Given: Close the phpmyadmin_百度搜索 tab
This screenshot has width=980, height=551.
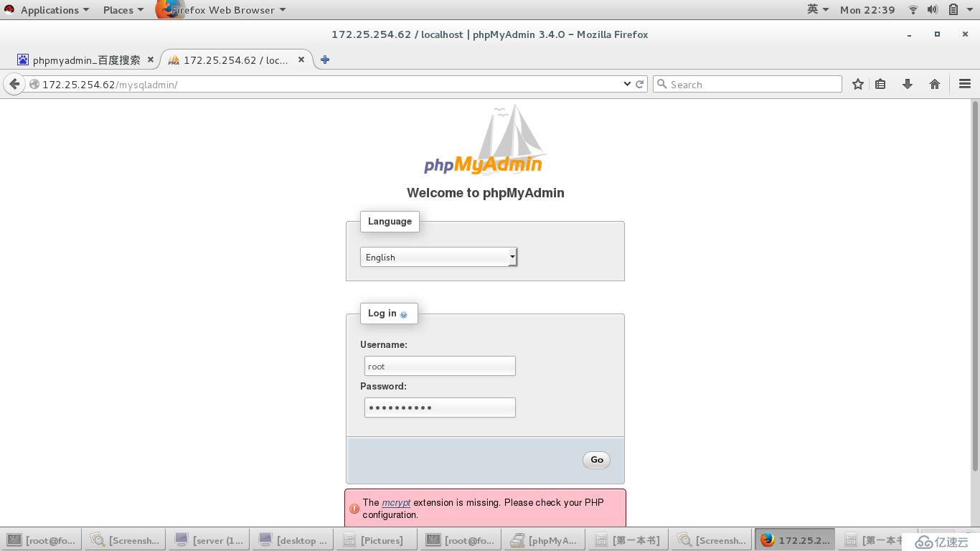Looking at the screenshot, I should (151, 60).
